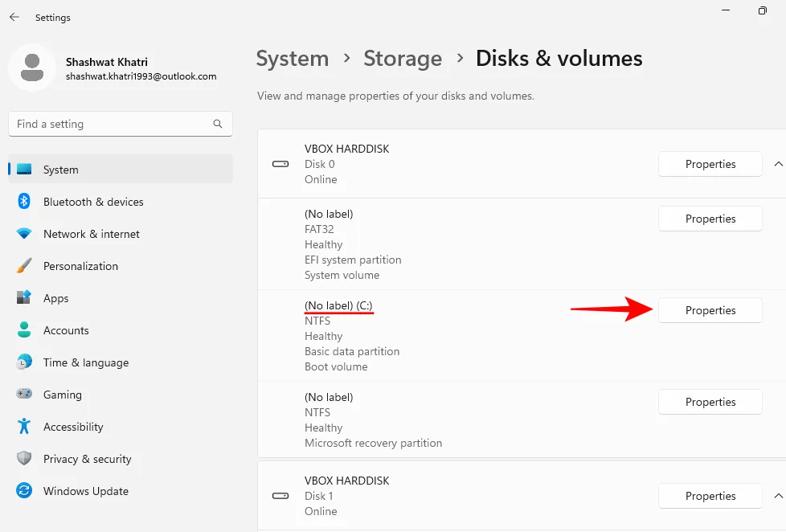Click the Personalization paintbrush icon
This screenshot has width=786, height=532.
[24, 266]
